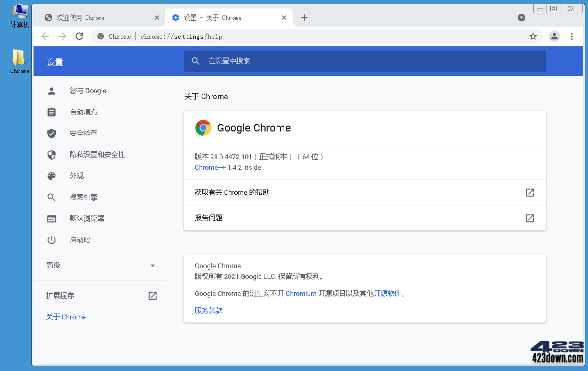Click the Chrome folder on the desktop
Image resolution: width=588 pixels, height=371 pixels.
20,61
